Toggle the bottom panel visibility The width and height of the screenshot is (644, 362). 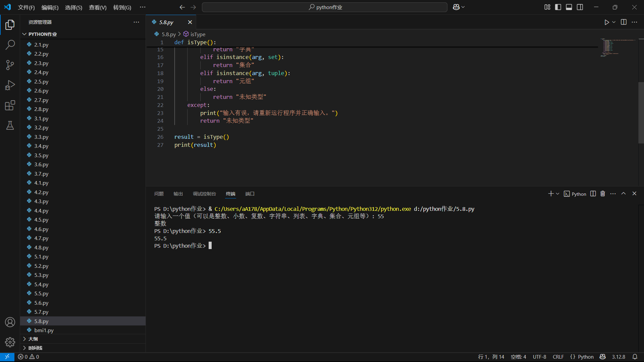tap(569, 7)
